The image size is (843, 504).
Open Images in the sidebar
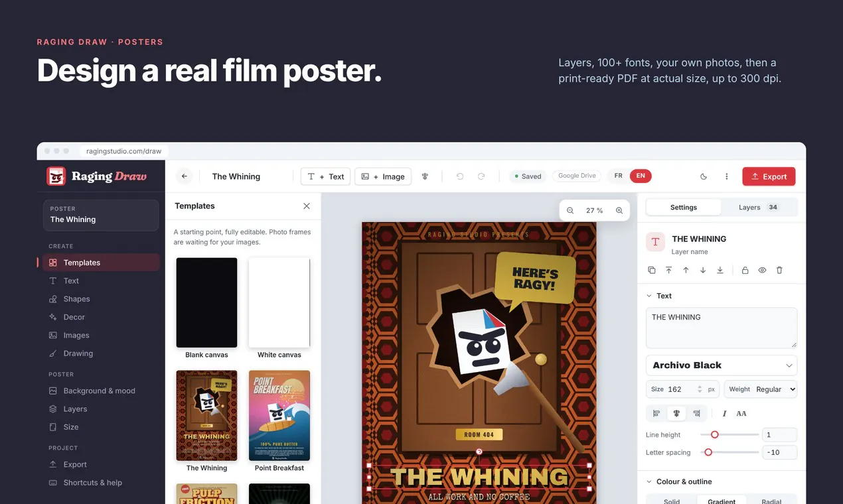(101, 336)
